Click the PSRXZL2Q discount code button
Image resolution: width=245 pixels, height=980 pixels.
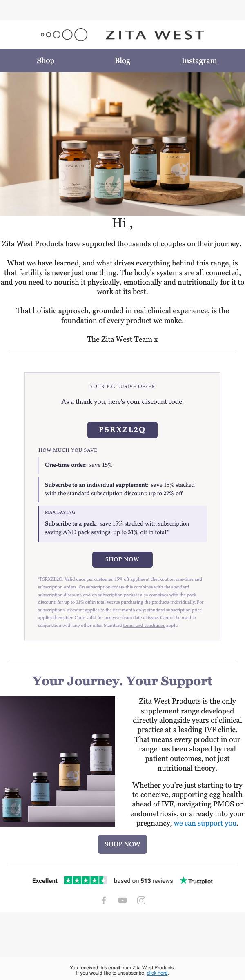[122, 430]
